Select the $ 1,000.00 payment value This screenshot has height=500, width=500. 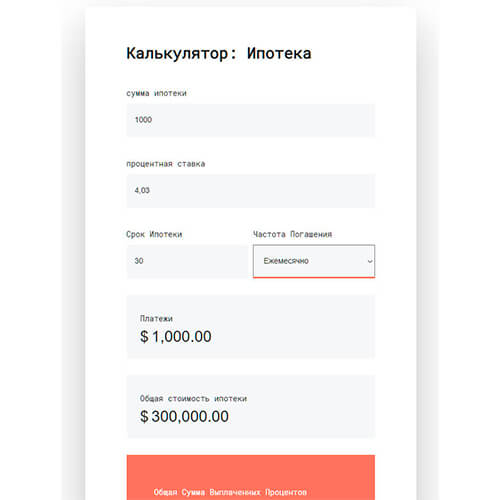tap(176, 336)
